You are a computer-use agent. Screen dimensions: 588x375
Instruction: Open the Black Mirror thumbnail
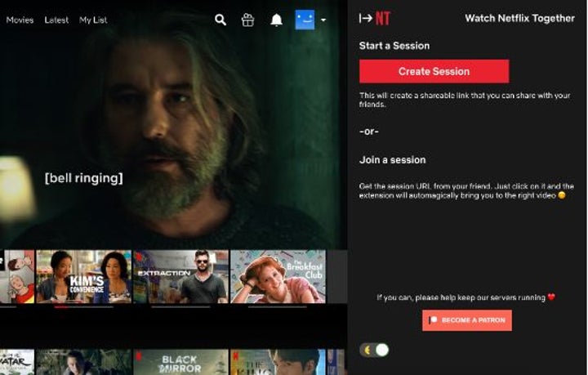click(x=180, y=362)
